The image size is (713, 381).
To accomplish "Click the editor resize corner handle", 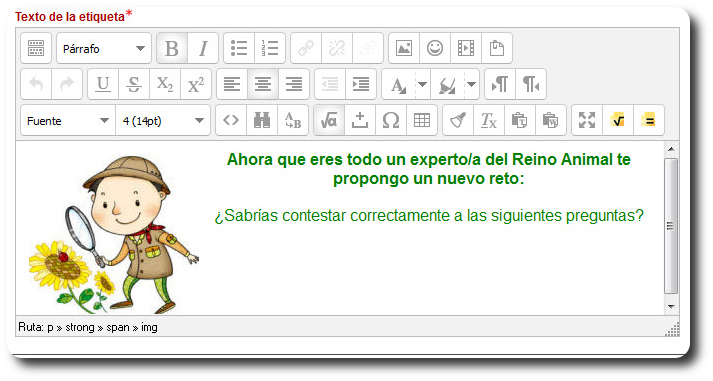I will (x=673, y=329).
